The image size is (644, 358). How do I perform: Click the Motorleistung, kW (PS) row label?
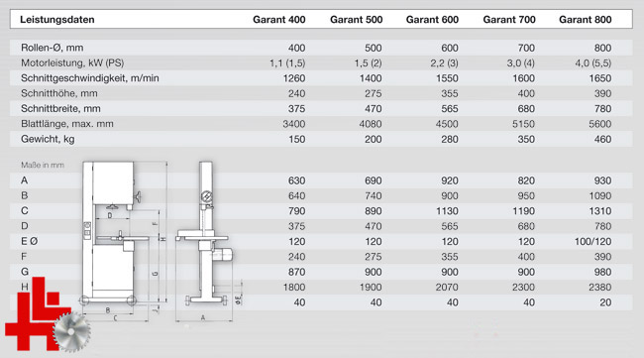click(72, 62)
